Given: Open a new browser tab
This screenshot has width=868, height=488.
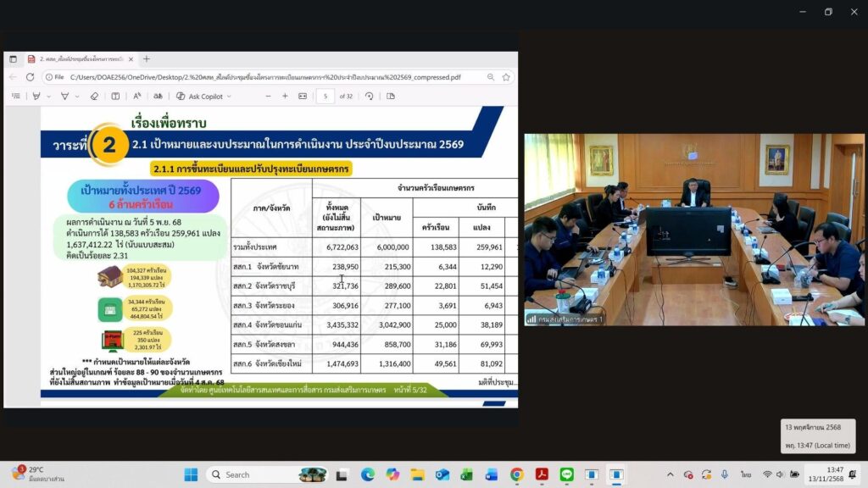Looking at the screenshot, I should click(146, 59).
